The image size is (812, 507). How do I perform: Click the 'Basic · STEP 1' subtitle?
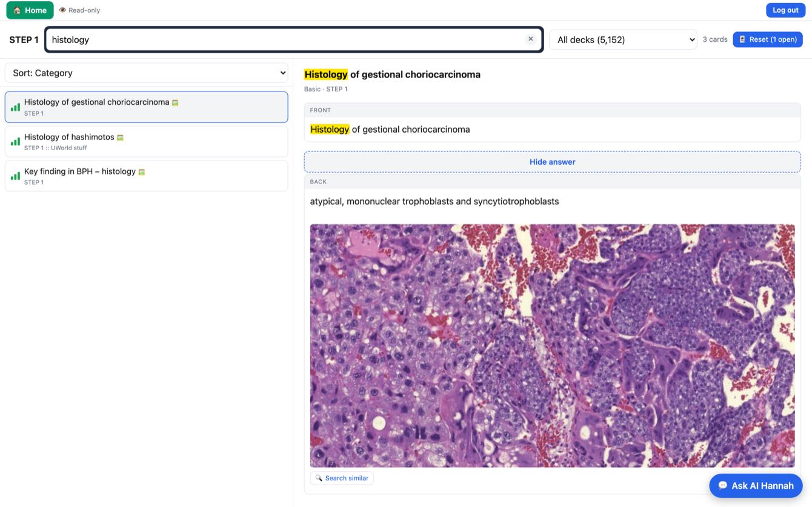pyautogui.click(x=326, y=89)
